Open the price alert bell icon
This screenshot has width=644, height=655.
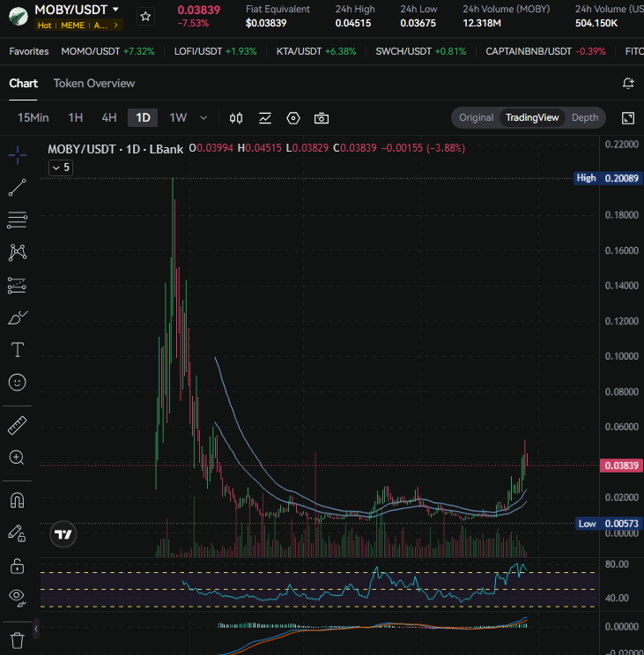click(628, 83)
